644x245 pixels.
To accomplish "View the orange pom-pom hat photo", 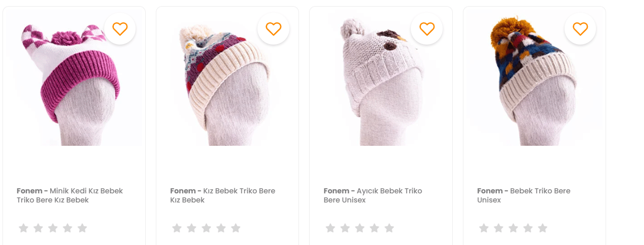I will [x=534, y=78].
